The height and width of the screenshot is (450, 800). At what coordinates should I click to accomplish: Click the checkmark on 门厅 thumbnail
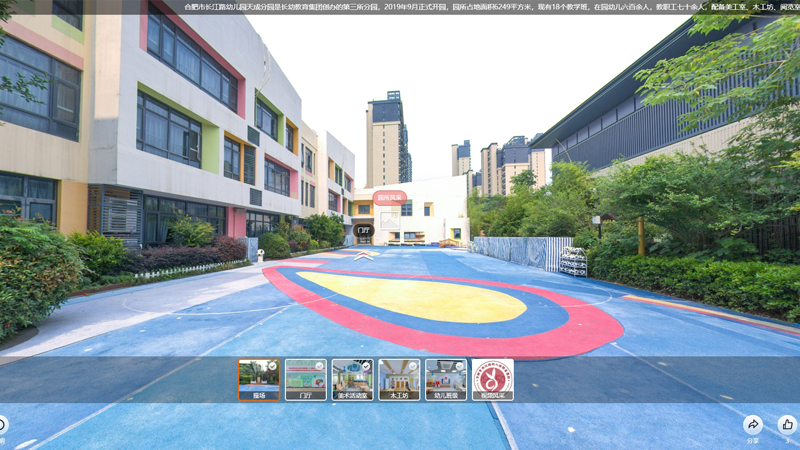coord(320,366)
